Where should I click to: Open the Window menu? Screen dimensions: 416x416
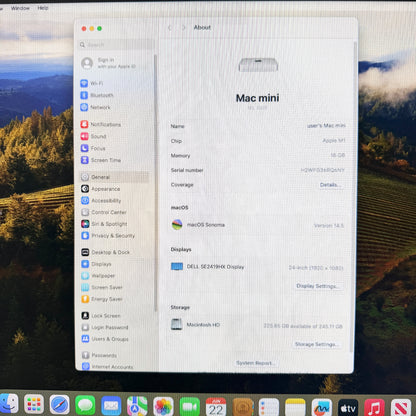point(20,8)
